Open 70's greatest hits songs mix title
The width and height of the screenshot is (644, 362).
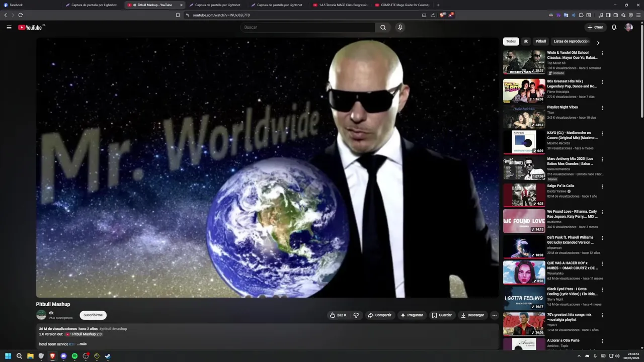coord(570,317)
